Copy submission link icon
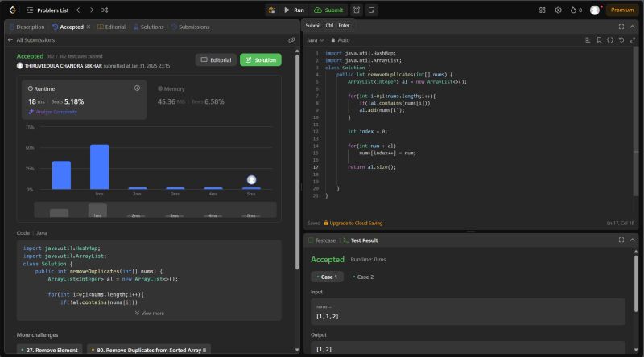Viewport: 644px width, 357px height. click(x=291, y=39)
